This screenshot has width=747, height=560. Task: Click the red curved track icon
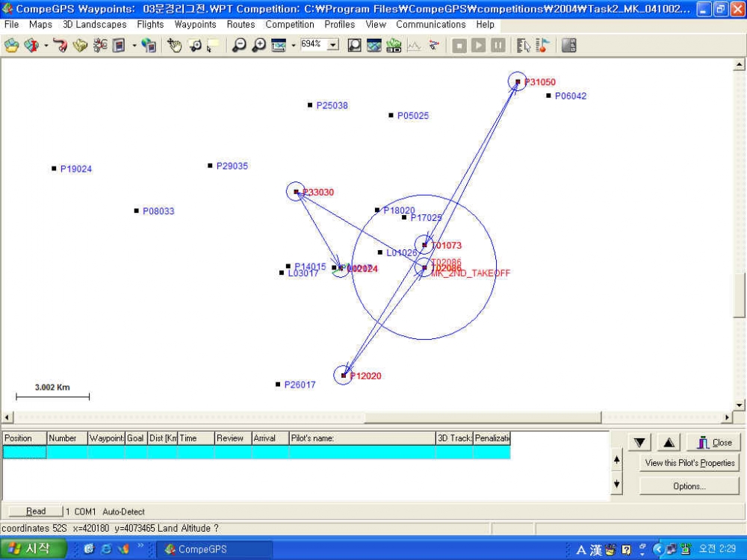click(60, 46)
